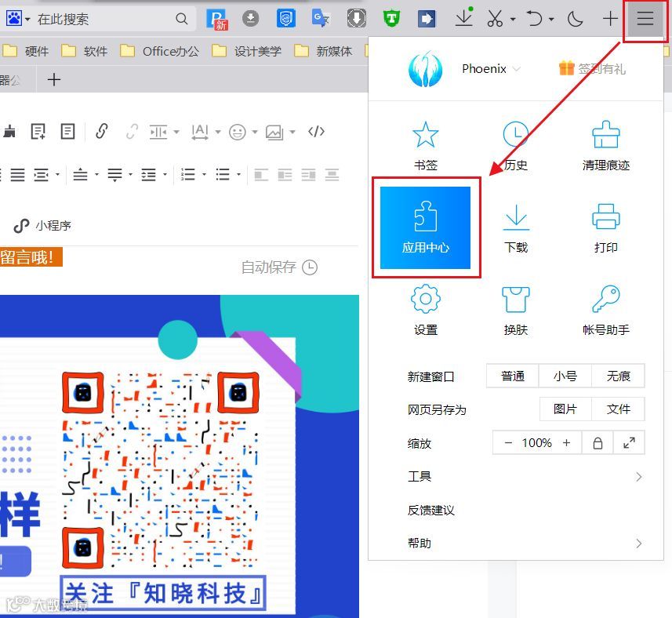Save webpage as 文件 file

coord(618,409)
